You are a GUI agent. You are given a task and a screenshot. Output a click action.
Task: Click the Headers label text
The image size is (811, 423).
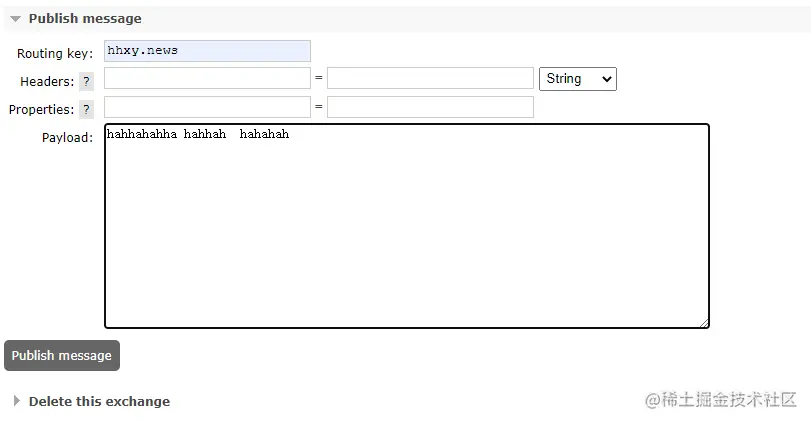(x=47, y=82)
